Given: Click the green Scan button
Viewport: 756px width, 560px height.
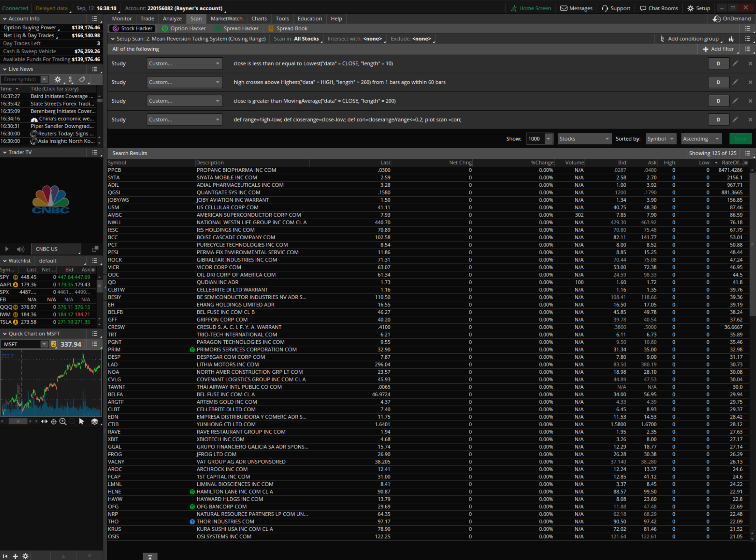Looking at the screenshot, I should (740, 139).
